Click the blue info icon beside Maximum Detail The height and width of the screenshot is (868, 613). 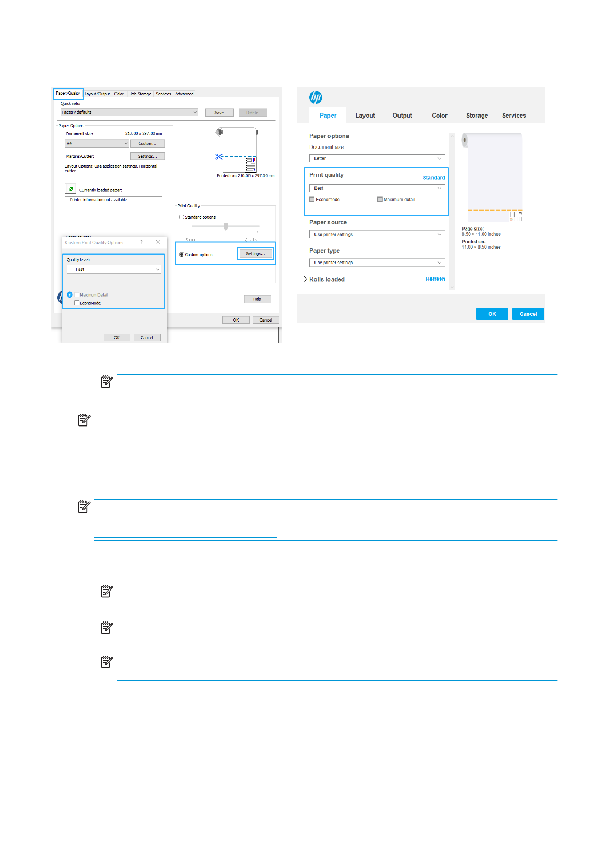[70, 295]
